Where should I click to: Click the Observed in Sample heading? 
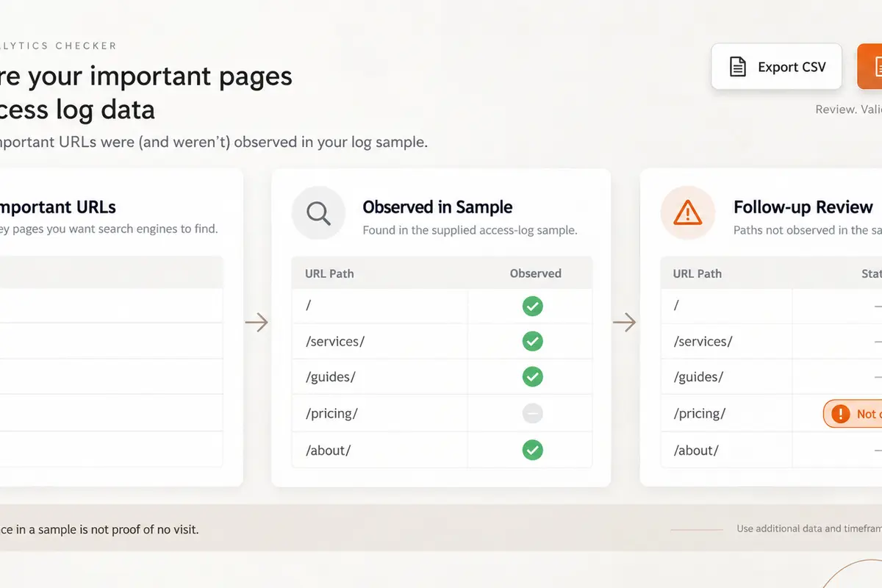(x=437, y=207)
